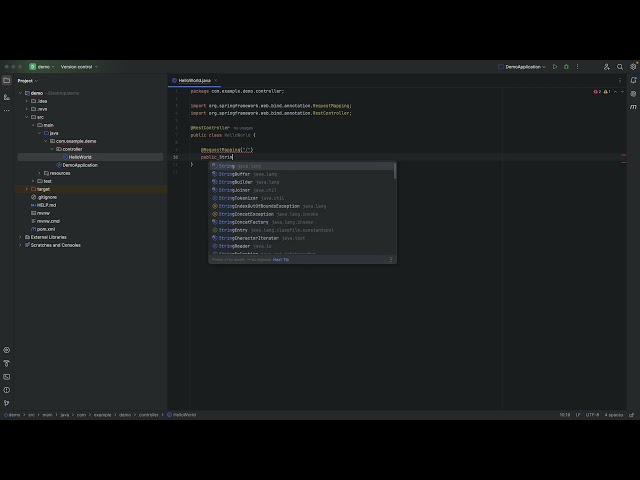Viewport: 640px width, 480px height.
Task: Select StringJoiner completion suggestion
Action: [302, 190]
